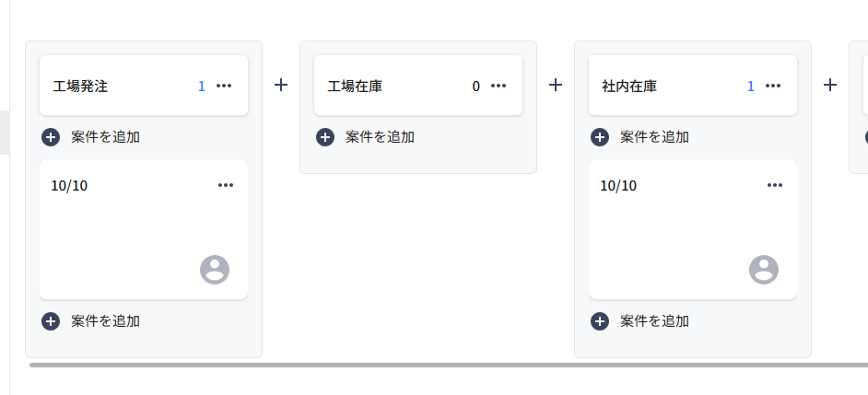Click the 工場在庫 column header title

[x=355, y=87]
